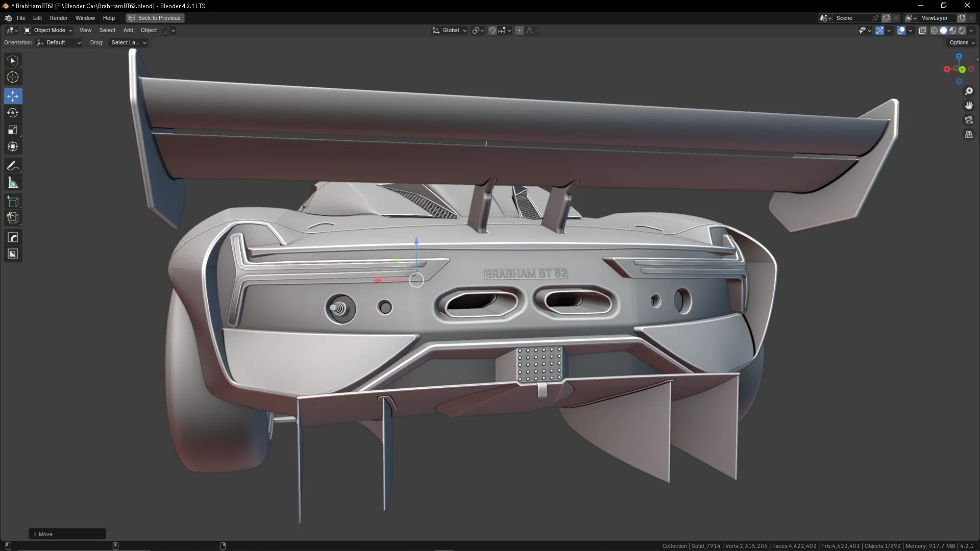Screen dimensions: 980x551
Task: Open the Object Mode dropdown
Action: [48, 31]
